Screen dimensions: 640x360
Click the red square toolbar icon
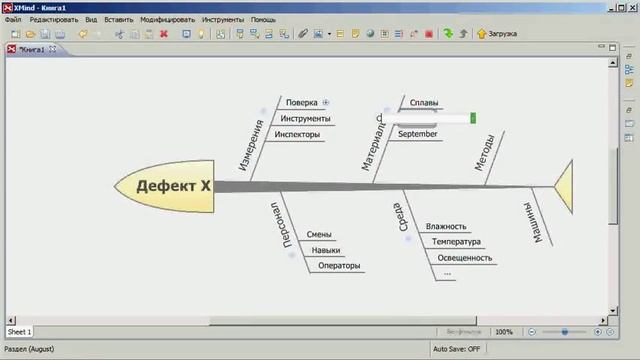click(x=429, y=34)
